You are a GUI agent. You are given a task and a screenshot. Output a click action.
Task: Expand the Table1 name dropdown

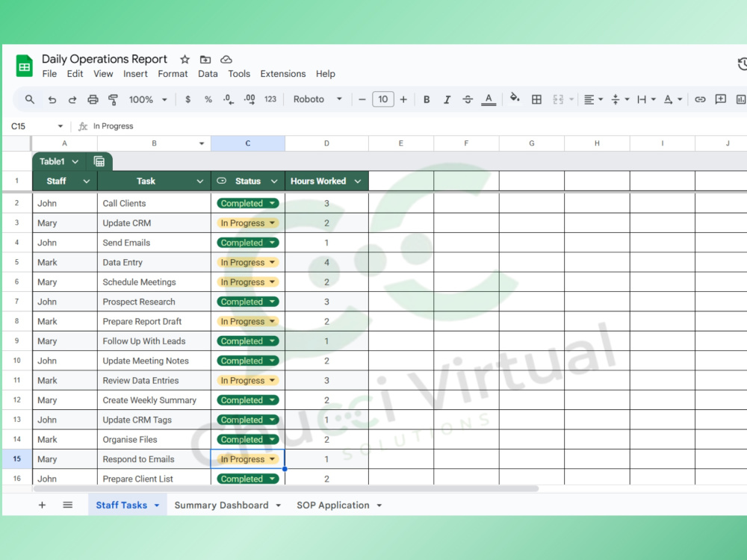tap(75, 162)
